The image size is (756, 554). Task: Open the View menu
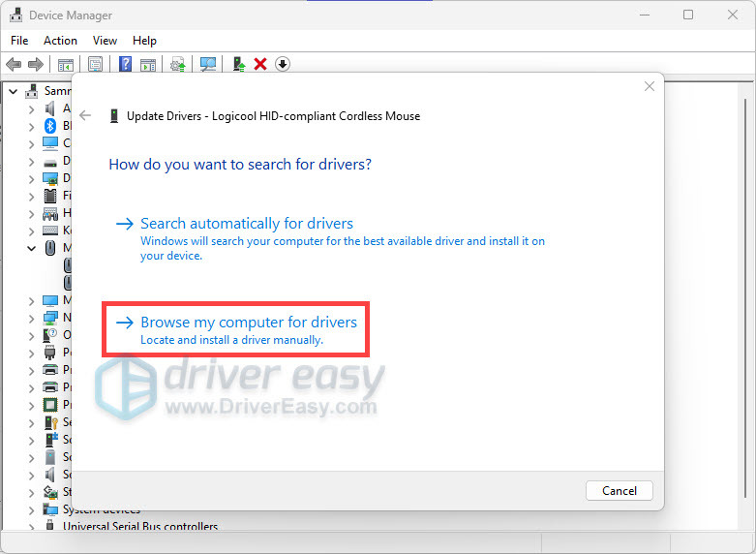(x=105, y=41)
